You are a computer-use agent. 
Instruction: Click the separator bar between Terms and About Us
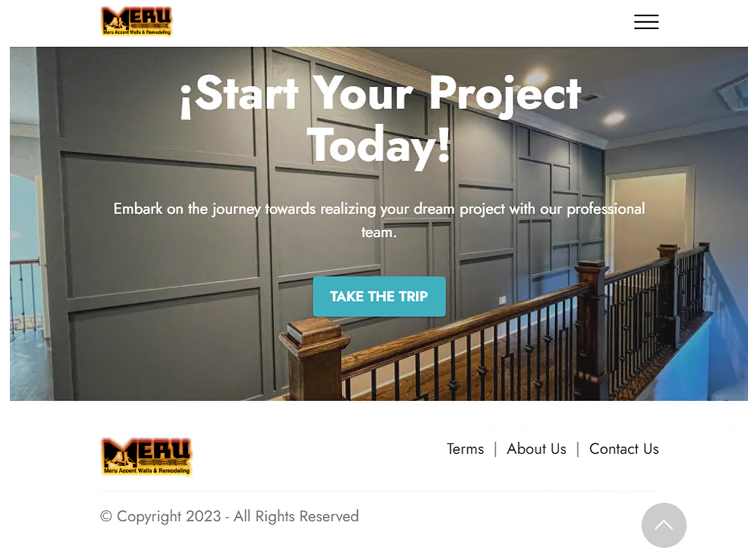[x=495, y=449]
